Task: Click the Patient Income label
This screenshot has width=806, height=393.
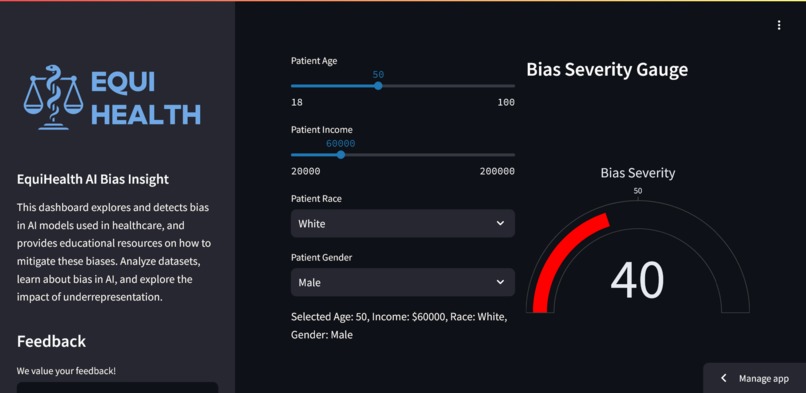Action: coord(322,129)
